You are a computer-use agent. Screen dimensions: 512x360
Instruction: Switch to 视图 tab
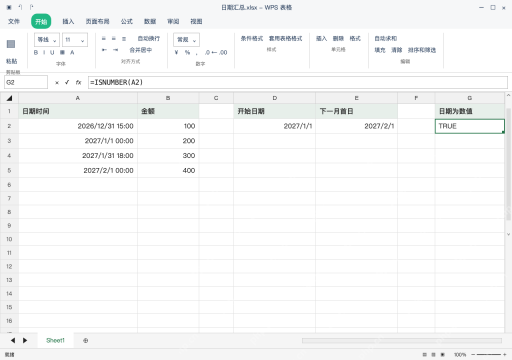click(x=196, y=21)
